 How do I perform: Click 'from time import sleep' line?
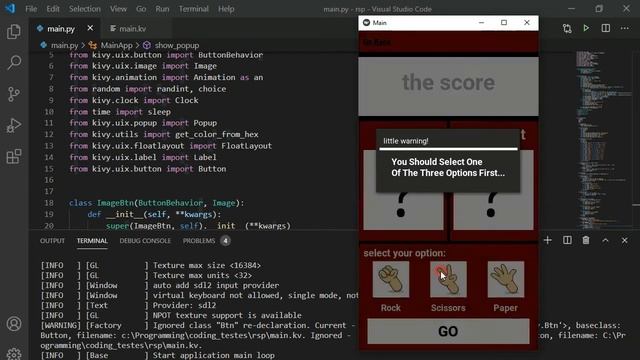pos(120,111)
